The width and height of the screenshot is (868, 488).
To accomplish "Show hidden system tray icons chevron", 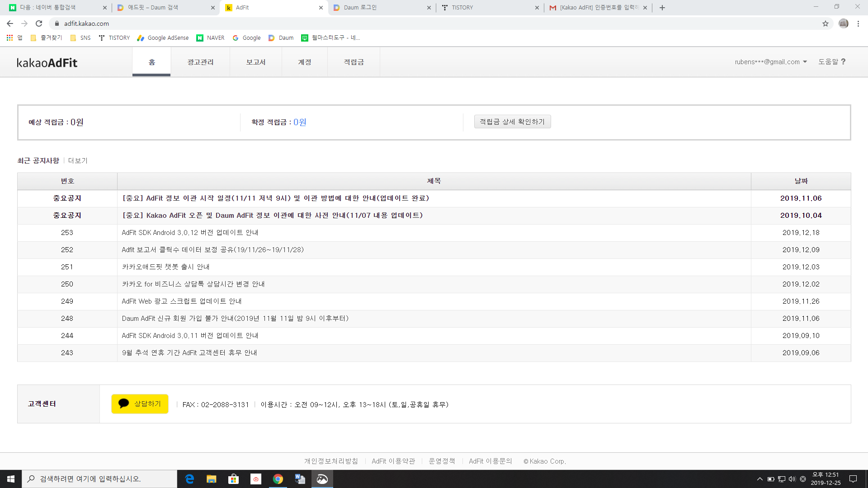I will tap(759, 479).
